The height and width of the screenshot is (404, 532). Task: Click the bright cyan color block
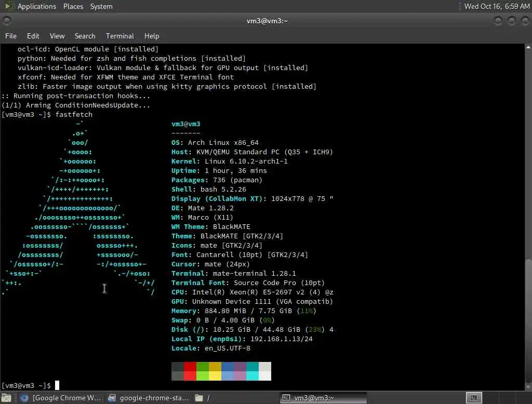coord(252,376)
